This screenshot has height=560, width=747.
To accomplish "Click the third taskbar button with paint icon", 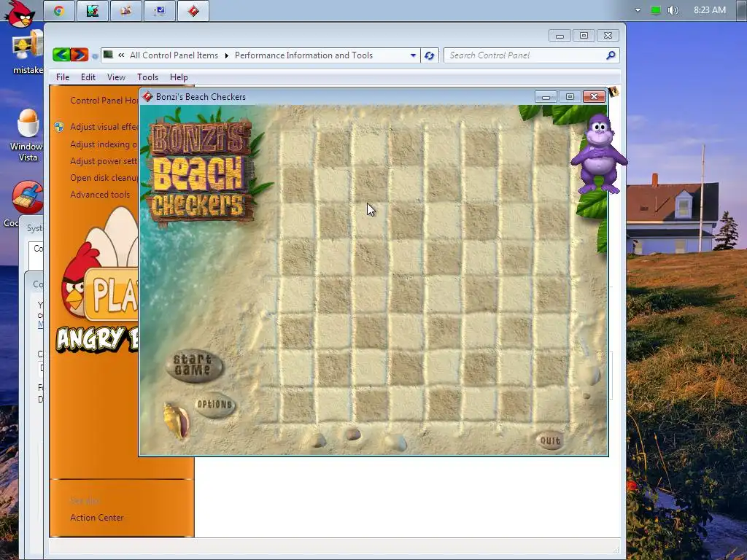I will point(125,11).
